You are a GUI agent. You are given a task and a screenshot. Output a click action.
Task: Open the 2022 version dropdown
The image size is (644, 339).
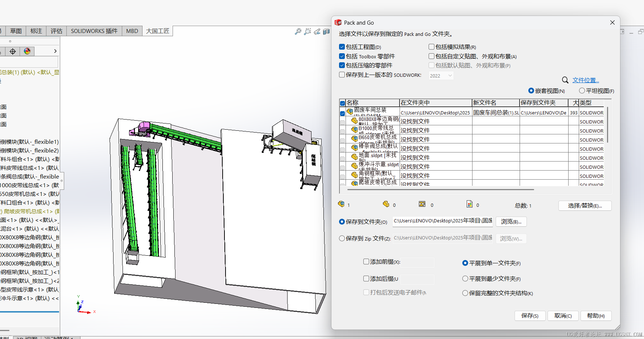pyautogui.click(x=441, y=76)
